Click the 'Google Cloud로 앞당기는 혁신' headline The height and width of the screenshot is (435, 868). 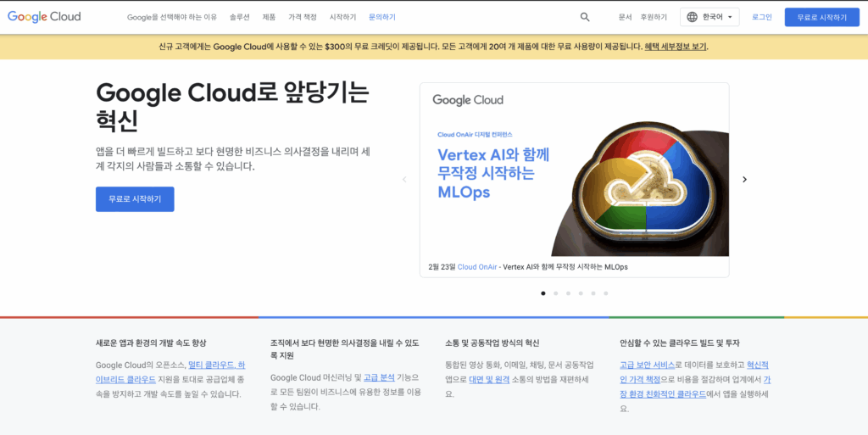(232, 106)
